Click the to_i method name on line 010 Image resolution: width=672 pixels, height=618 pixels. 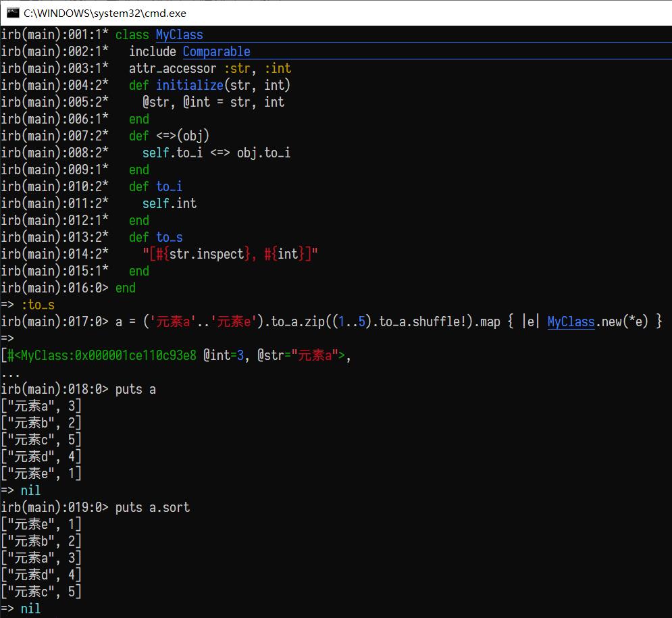170,187
